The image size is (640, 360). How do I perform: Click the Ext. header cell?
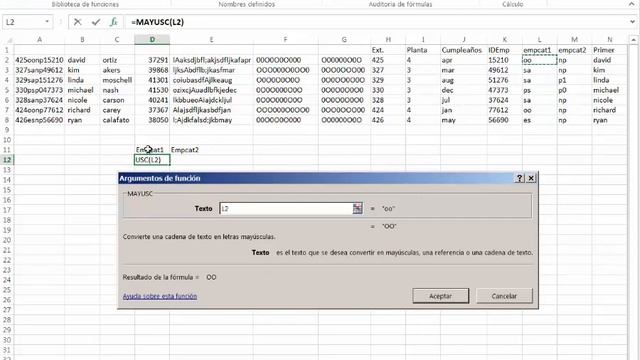[x=388, y=50]
